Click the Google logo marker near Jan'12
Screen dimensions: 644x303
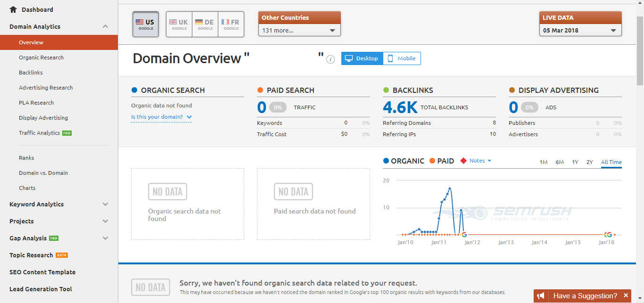point(464,234)
